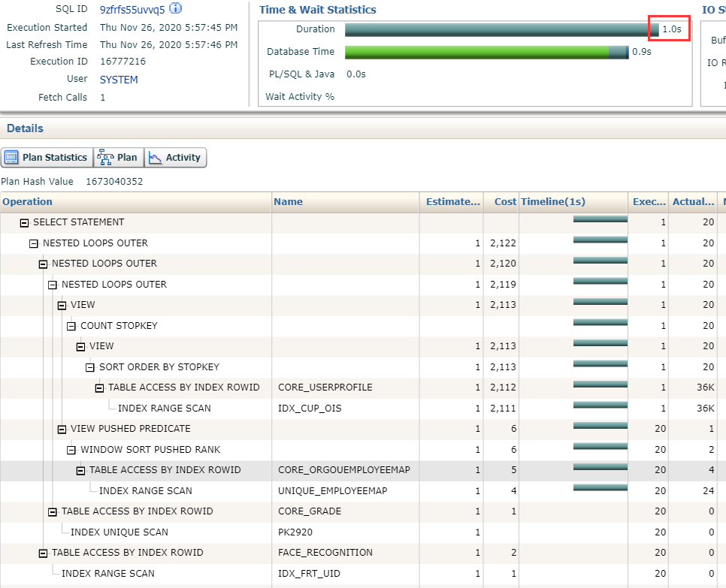Sort by the Cost column header
Image resolution: width=726 pixels, height=588 pixels.
click(x=505, y=202)
